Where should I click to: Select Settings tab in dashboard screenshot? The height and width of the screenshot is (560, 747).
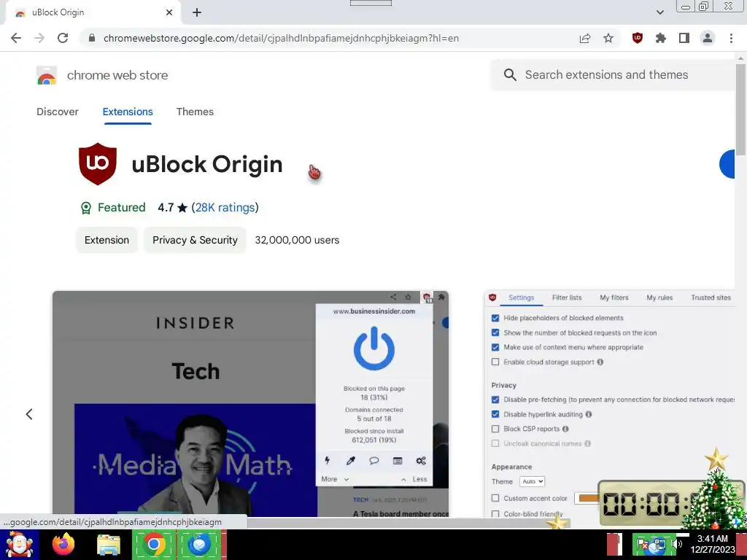(x=521, y=297)
